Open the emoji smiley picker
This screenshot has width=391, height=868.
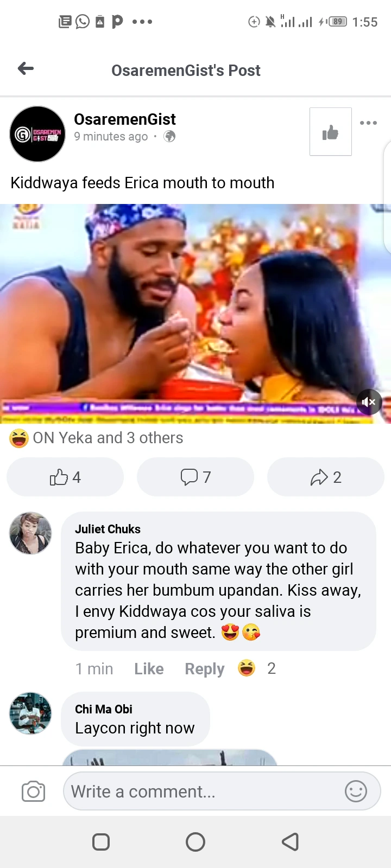[x=356, y=791]
